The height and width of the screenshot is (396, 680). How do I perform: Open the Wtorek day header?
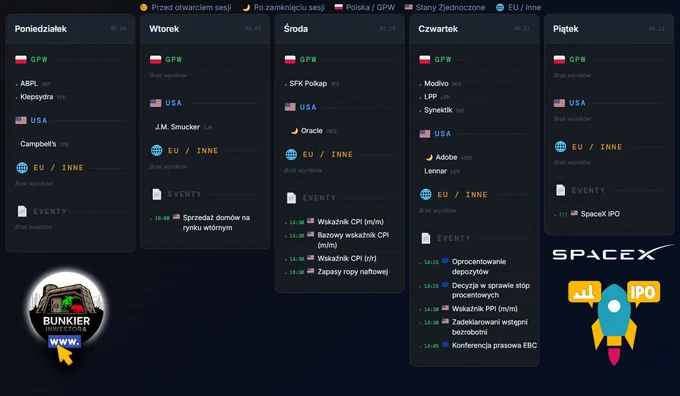click(205, 29)
